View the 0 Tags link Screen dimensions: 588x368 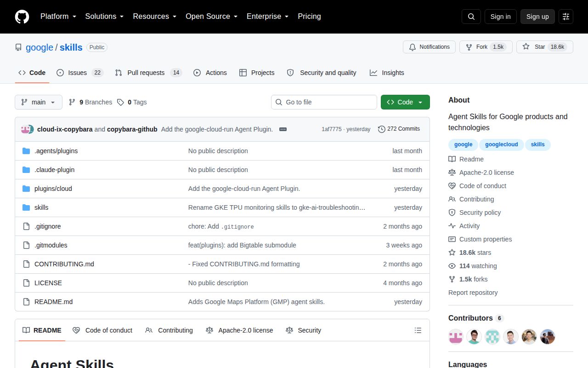tap(132, 102)
